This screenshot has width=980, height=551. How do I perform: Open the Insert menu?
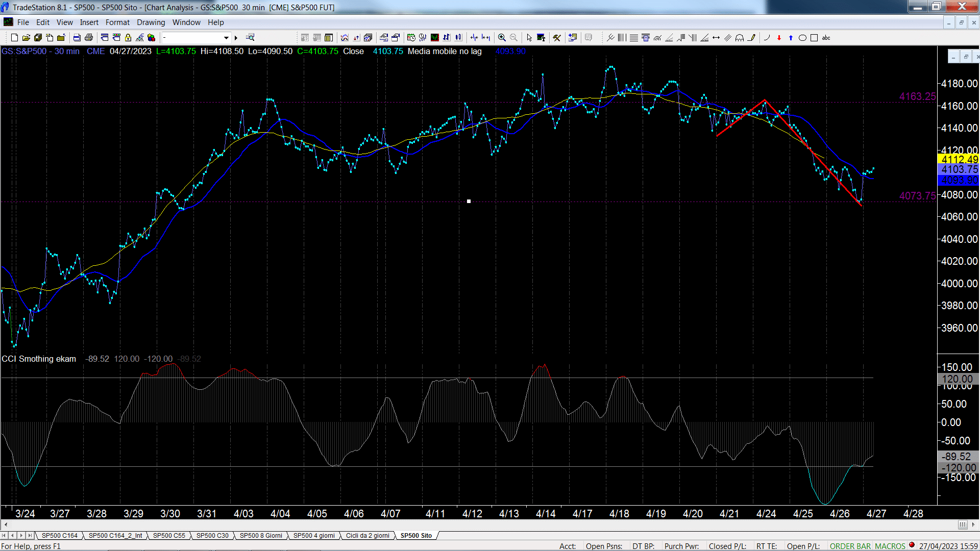point(89,22)
